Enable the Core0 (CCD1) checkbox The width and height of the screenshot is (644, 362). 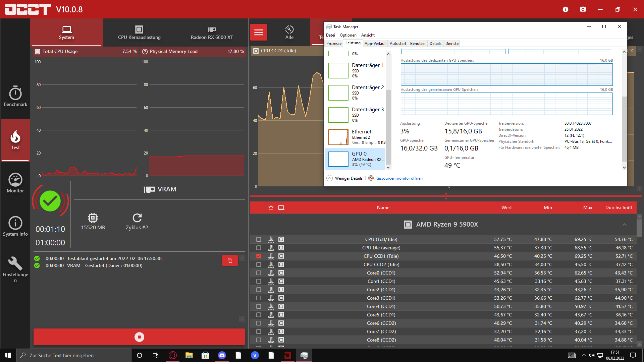tap(259, 273)
